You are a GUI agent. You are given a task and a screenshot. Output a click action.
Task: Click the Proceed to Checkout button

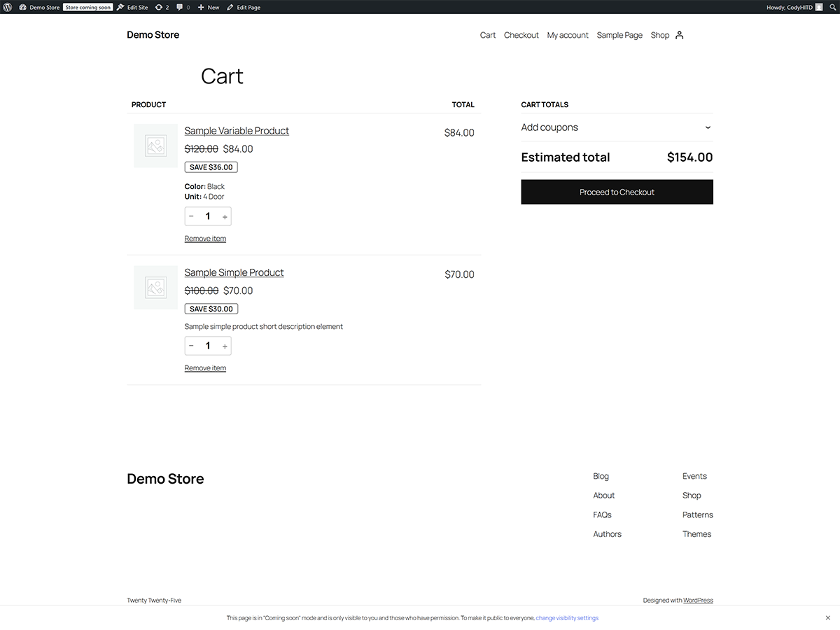click(x=617, y=192)
